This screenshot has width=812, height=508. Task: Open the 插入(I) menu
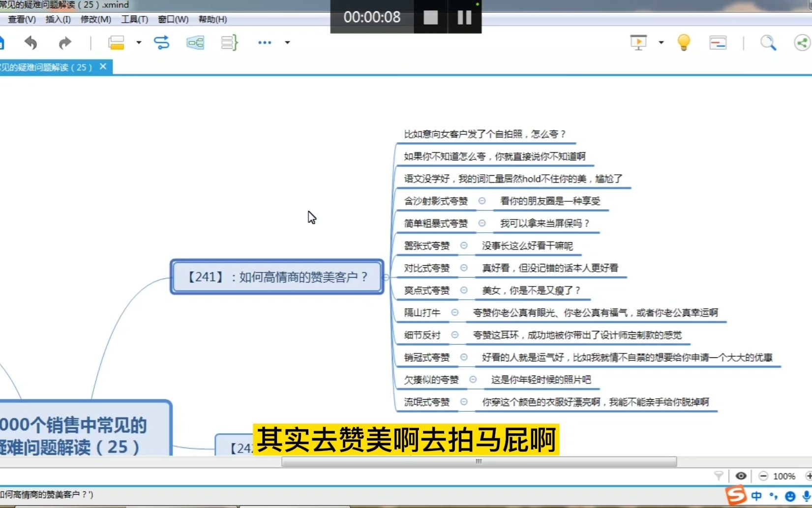tap(58, 19)
